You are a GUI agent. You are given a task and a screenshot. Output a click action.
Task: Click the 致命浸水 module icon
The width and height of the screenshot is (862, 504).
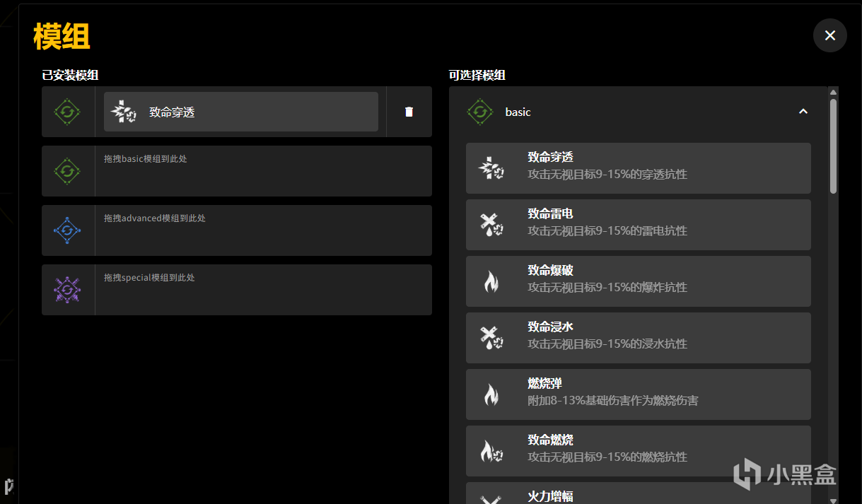pyautogui.click(x=491, y=338)
